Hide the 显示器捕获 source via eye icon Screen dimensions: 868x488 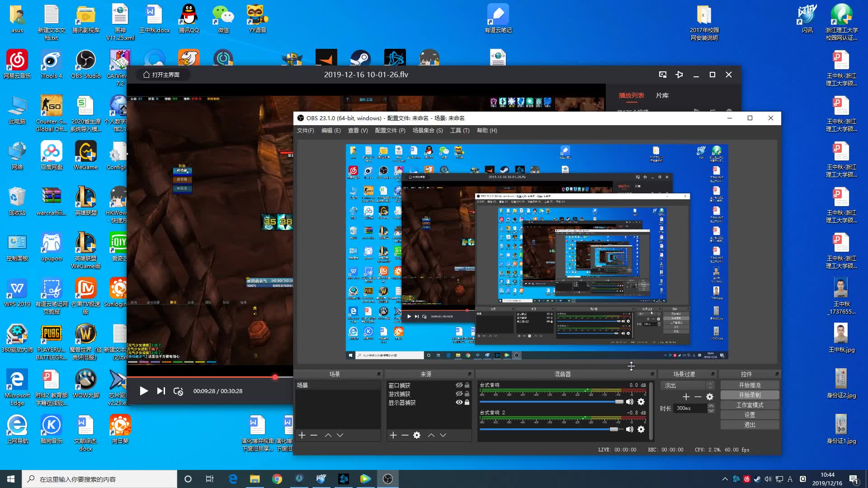(459, 403)
